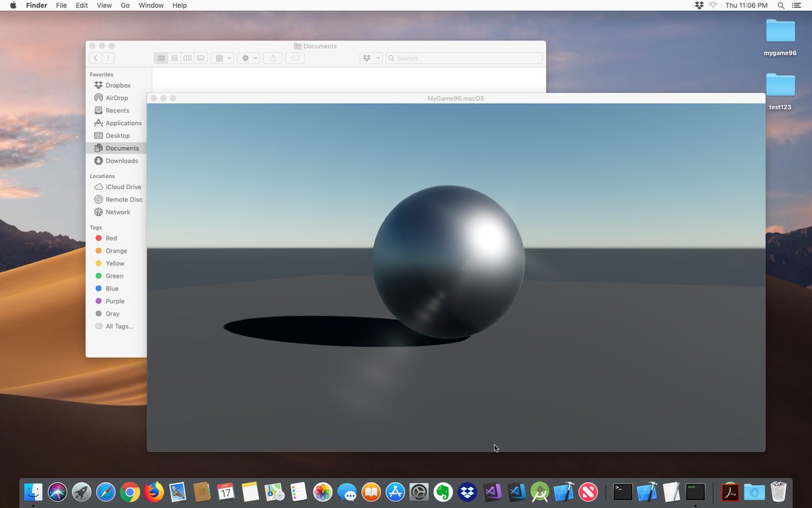Switch Finder to gallery view

tap(201, 58)
